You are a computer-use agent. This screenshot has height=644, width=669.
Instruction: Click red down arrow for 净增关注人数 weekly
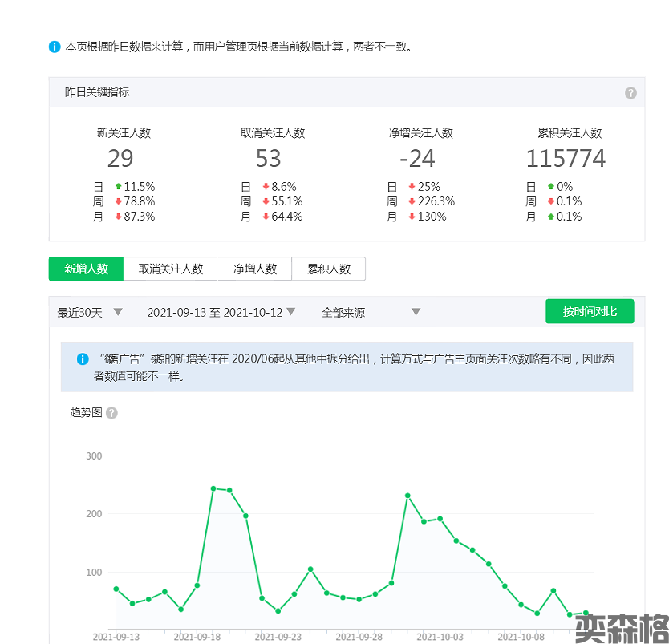point(412,202)
